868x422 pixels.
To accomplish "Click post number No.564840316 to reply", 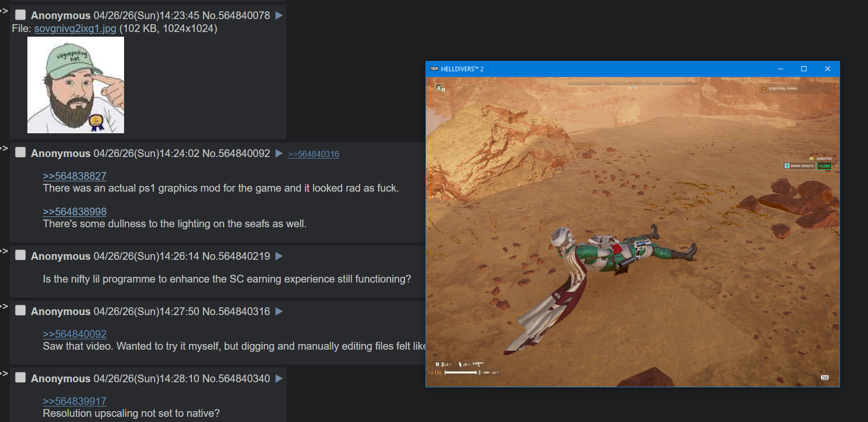I will (236, 311).
